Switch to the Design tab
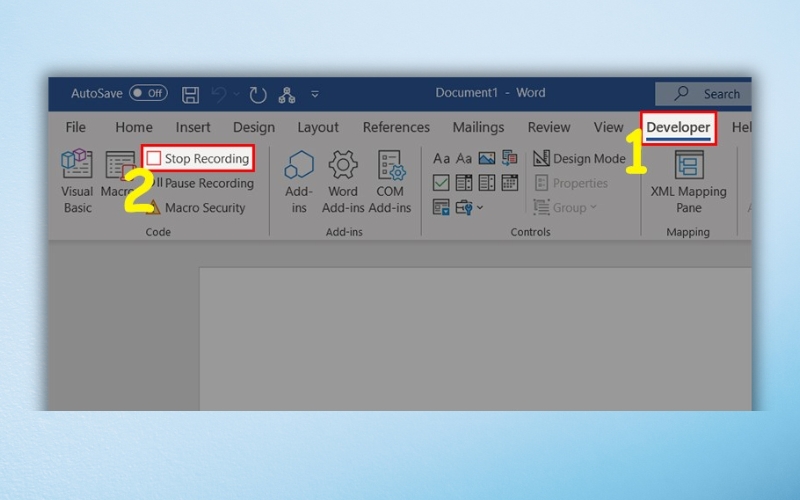 tap(254, 127)
